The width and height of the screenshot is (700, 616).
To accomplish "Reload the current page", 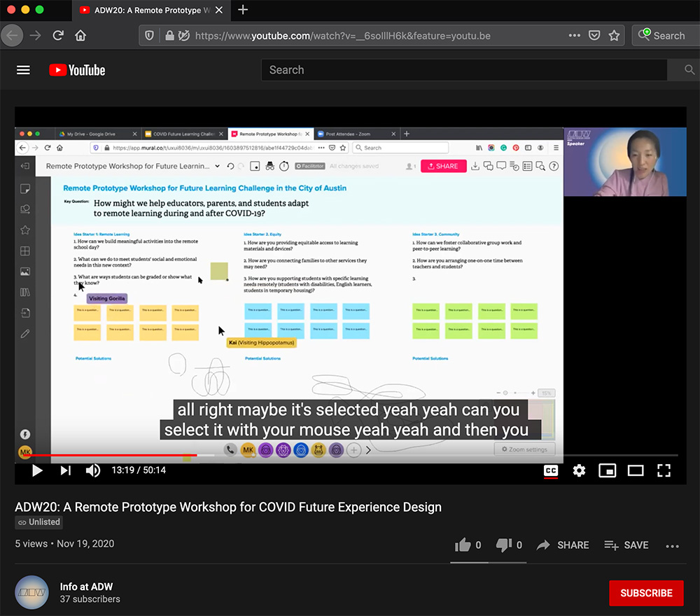I will 58,35.
